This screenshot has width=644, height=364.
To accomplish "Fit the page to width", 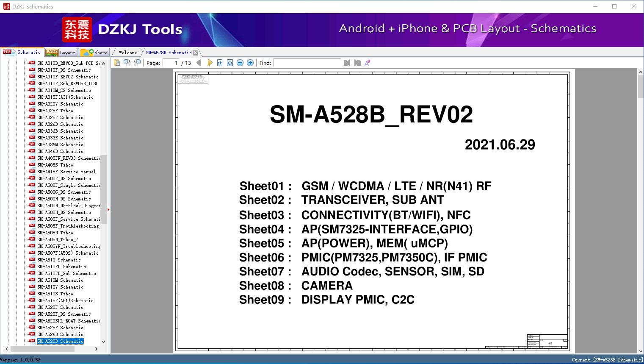I will coord(220,63).
